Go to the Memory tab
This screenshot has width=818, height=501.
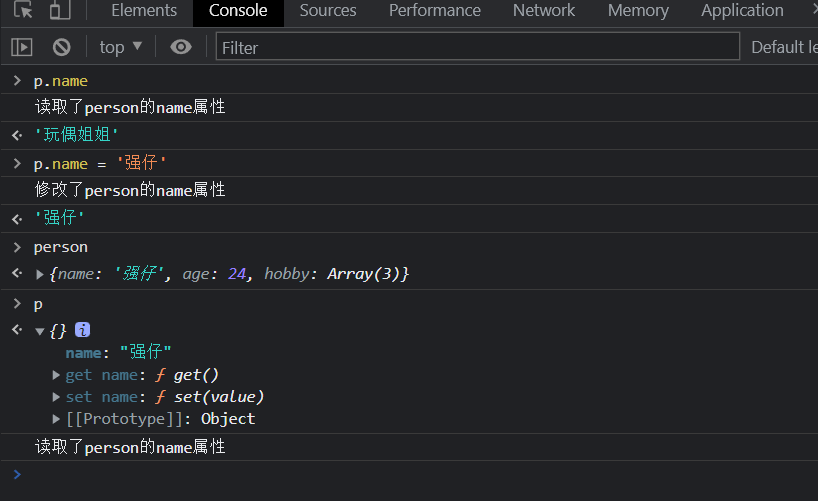click(x=638, y=11)
